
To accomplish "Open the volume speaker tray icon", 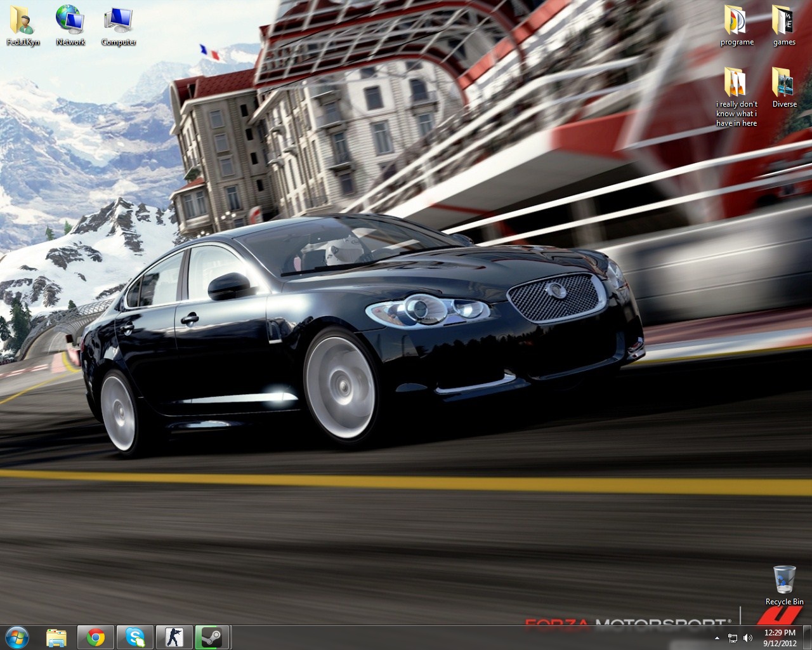I will click(748, 638).
